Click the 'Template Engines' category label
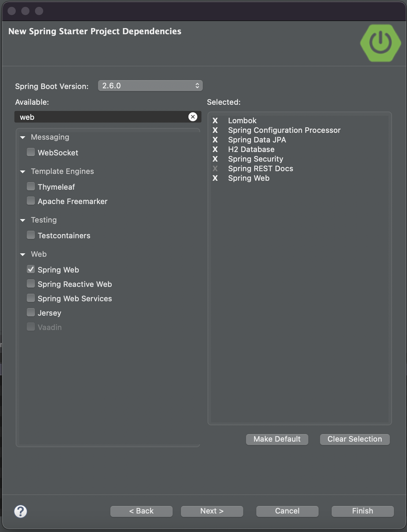The height and width of the screenshot is (532, 407). click(62, 171)
